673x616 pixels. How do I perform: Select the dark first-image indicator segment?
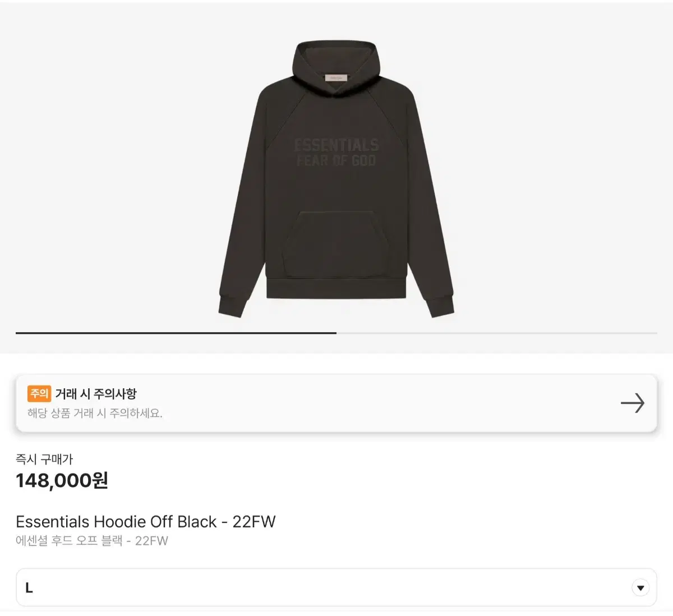(x=176, y=333)
